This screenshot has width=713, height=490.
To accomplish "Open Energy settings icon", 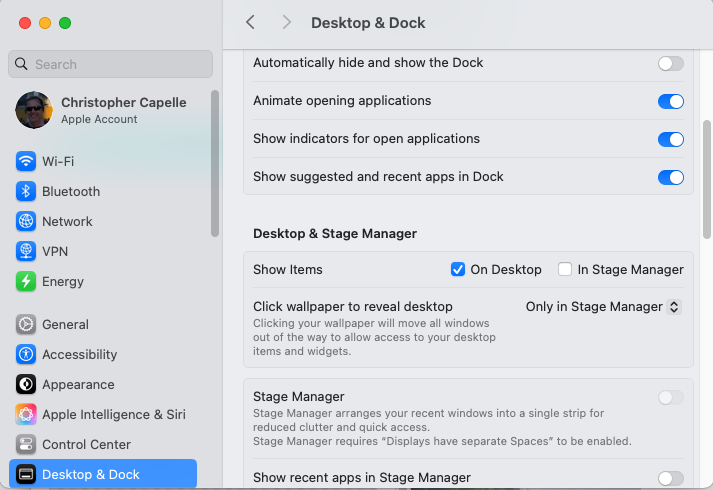I will [x=26, y=281].
